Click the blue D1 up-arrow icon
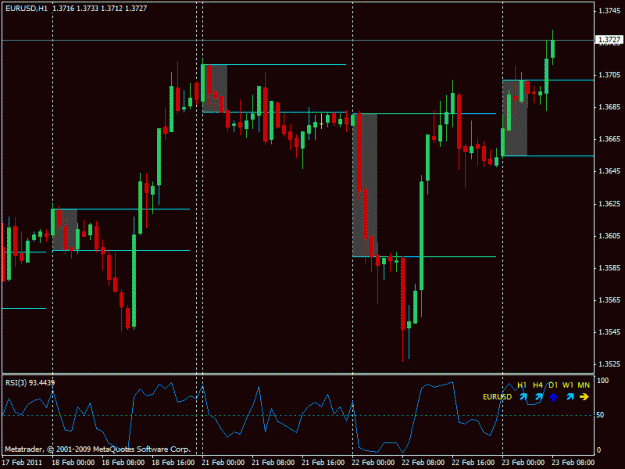Screen dimensions: 625x469 click(553, 397)
